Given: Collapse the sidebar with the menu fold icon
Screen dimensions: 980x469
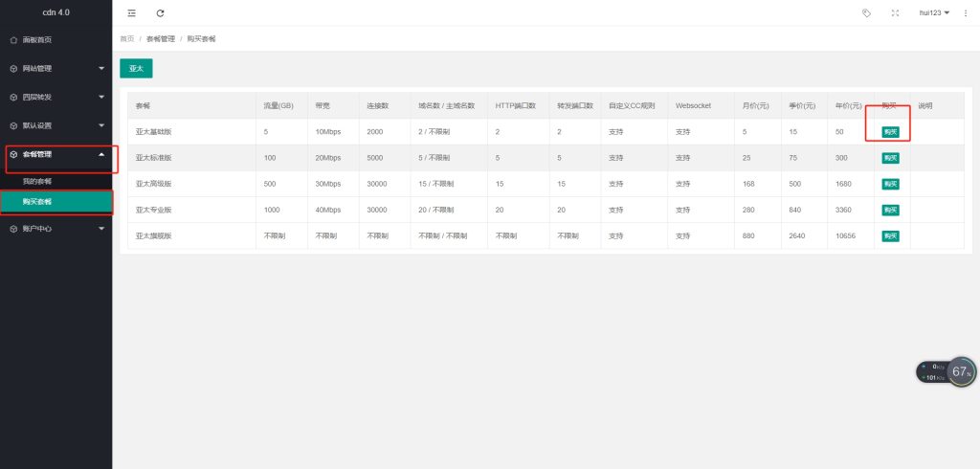Looking at the screenshot, I should 131,12.
